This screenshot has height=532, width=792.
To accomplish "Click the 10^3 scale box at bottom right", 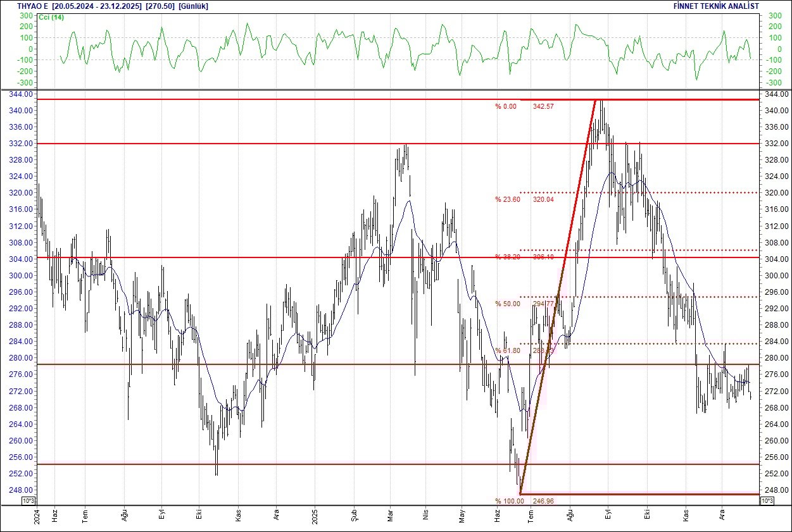I will pyautogui.click(x=765, y=501).
